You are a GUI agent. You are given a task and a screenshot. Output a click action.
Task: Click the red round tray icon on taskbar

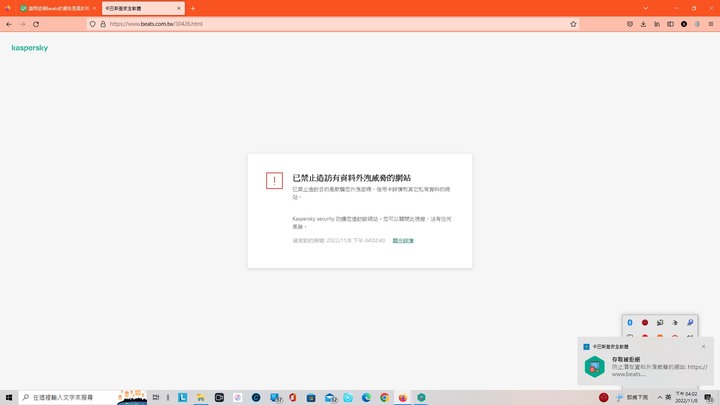[x=603, y=397]
